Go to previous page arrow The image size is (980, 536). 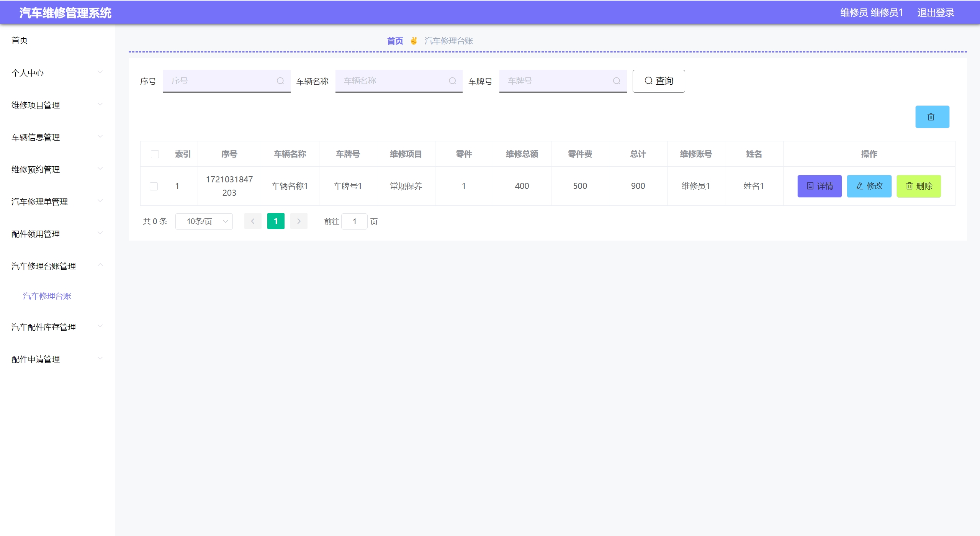click(253, 221)
